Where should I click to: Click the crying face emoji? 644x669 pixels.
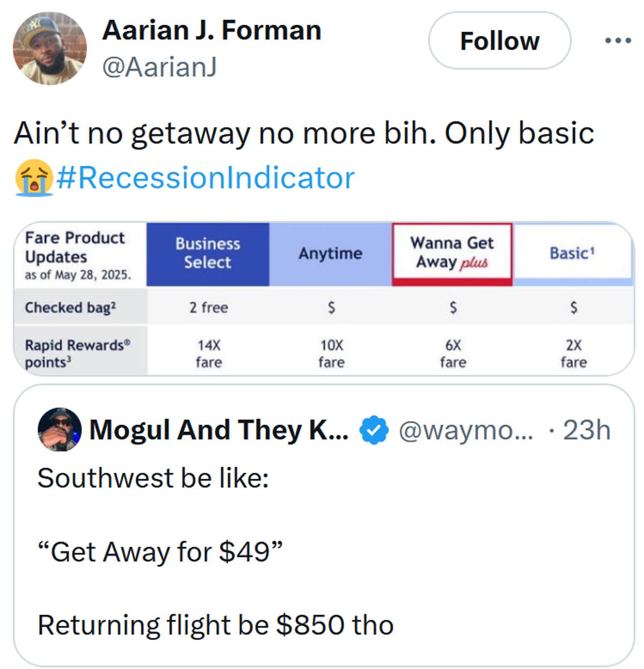[x=33, y=178]
